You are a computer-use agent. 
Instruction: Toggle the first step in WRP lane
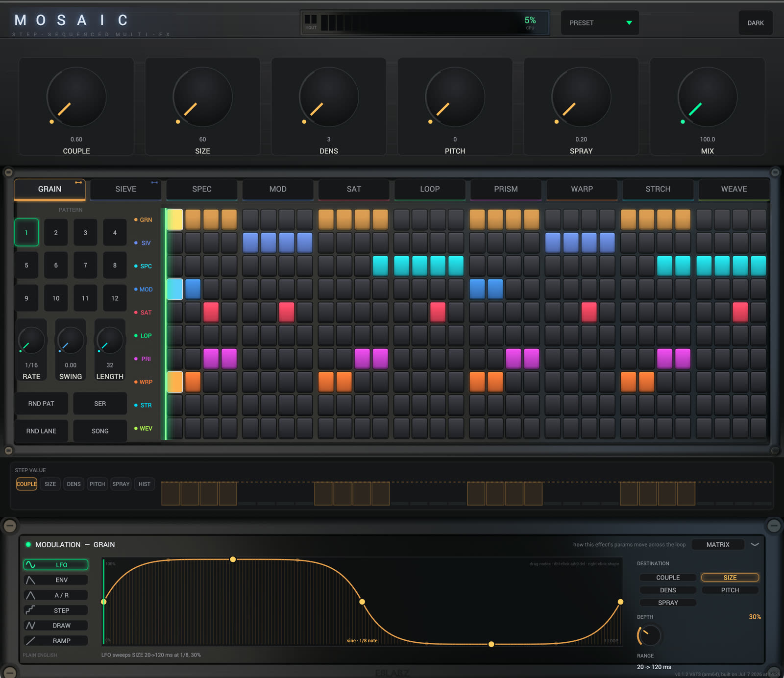(175, 382)
